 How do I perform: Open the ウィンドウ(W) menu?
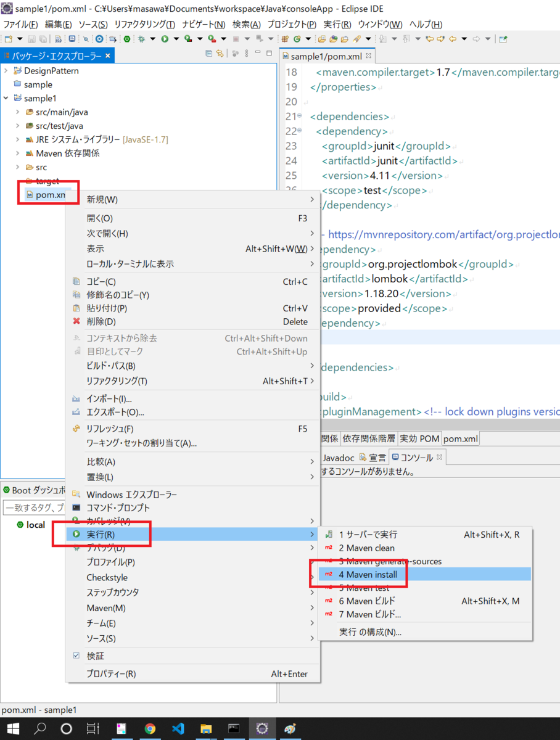click(380, 24)
